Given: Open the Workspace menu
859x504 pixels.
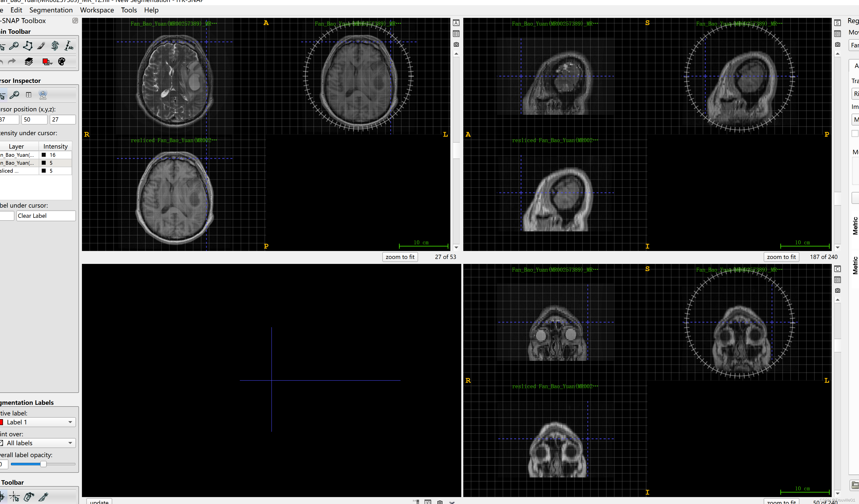Looking at the screenshot, I should point(97,10).
